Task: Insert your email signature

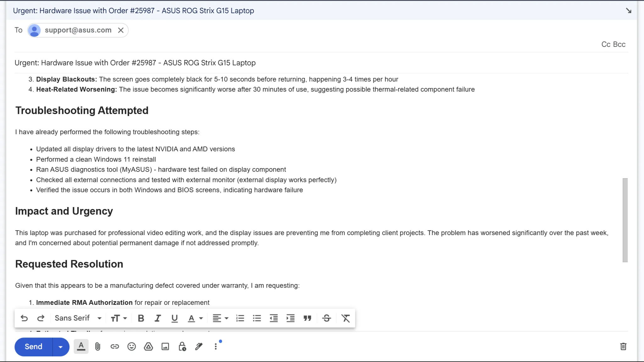Action: [199, 346]
